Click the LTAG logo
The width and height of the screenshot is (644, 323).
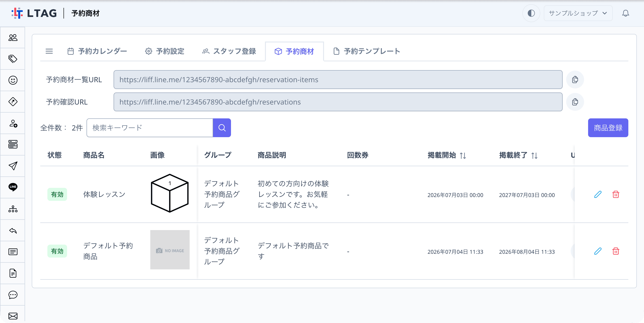tap(34, 13)
